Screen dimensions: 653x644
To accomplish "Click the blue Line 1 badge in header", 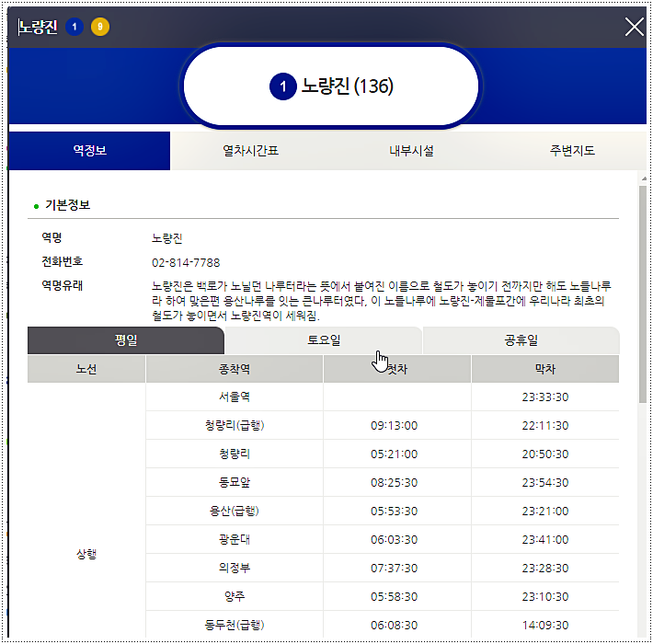I will 74,27.
